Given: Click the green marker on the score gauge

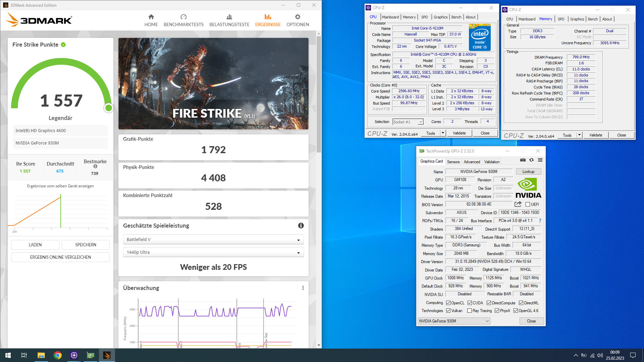Looking at the screenshot, I should tap(108, 108).
